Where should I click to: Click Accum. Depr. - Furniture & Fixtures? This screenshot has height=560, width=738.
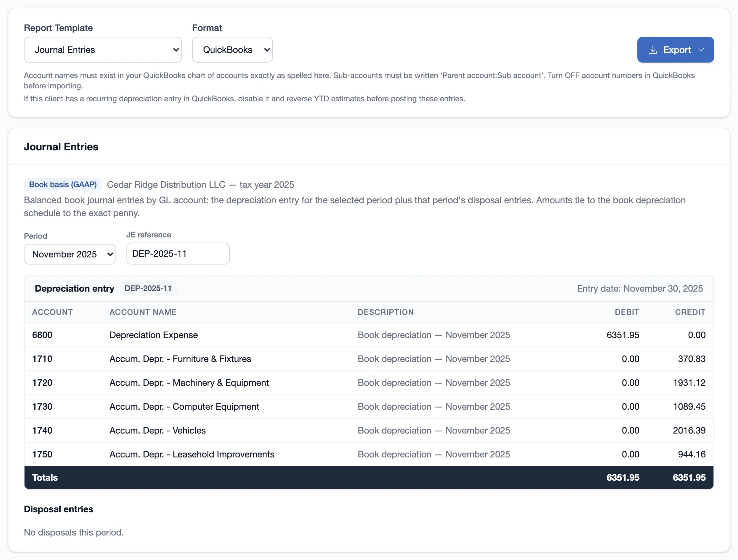[x=181, y=359]
